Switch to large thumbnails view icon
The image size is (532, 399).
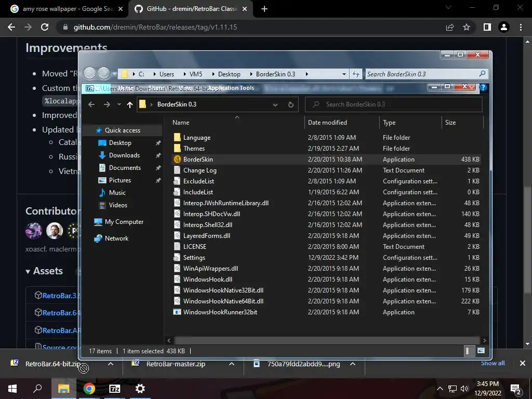(481, 351)
